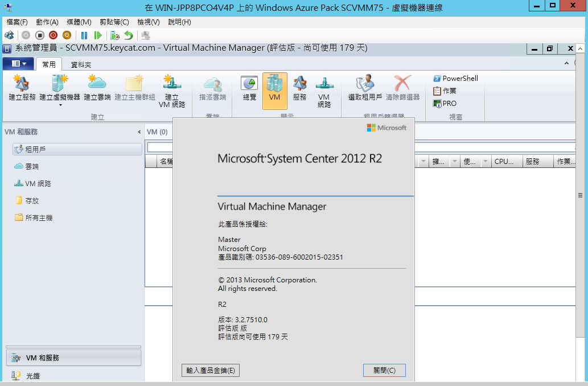Toggle PRO in the ribbon
The height and width of the screenshot is (386, 588).
(x=445, y=103)
